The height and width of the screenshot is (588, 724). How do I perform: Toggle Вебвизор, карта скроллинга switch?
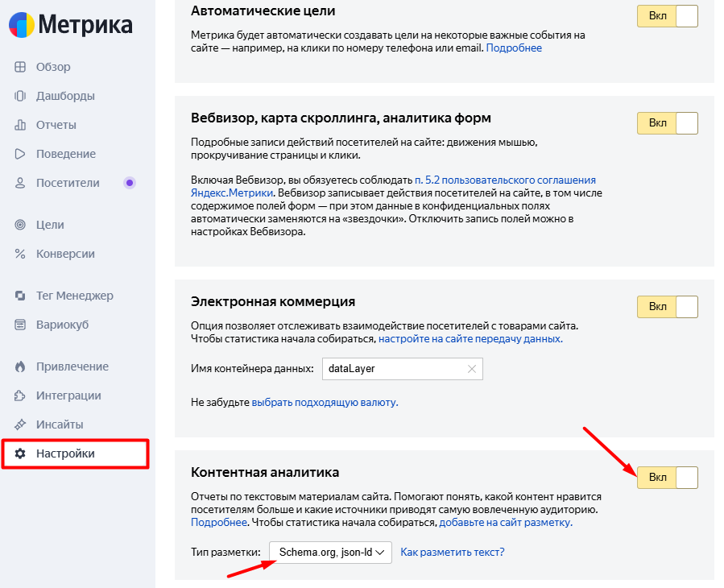tap(667, 123)
